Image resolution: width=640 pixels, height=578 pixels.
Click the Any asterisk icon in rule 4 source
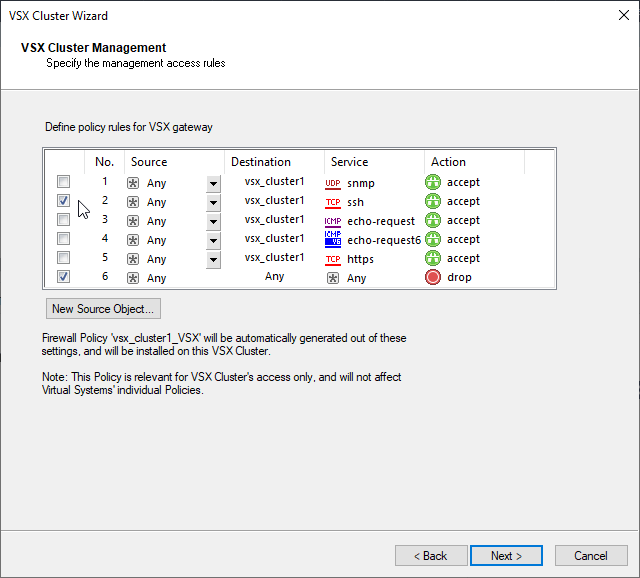(133, 240)
